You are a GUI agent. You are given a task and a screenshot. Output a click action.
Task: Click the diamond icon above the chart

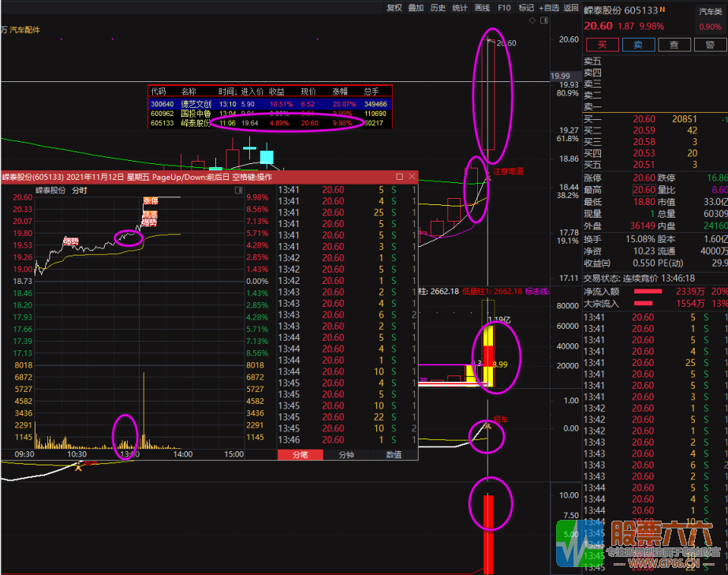534,21
